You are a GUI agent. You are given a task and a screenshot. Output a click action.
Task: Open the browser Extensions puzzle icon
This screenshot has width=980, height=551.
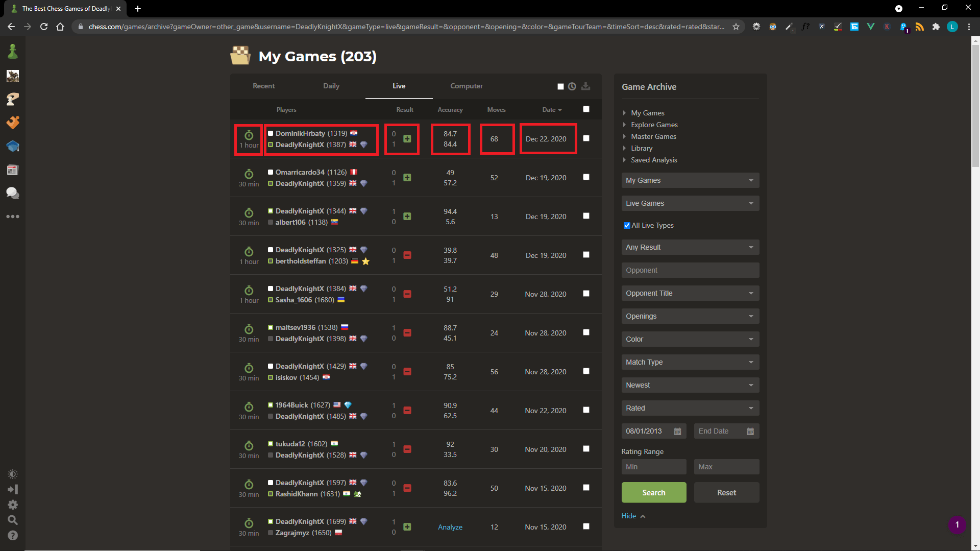(x=936, y=27)
